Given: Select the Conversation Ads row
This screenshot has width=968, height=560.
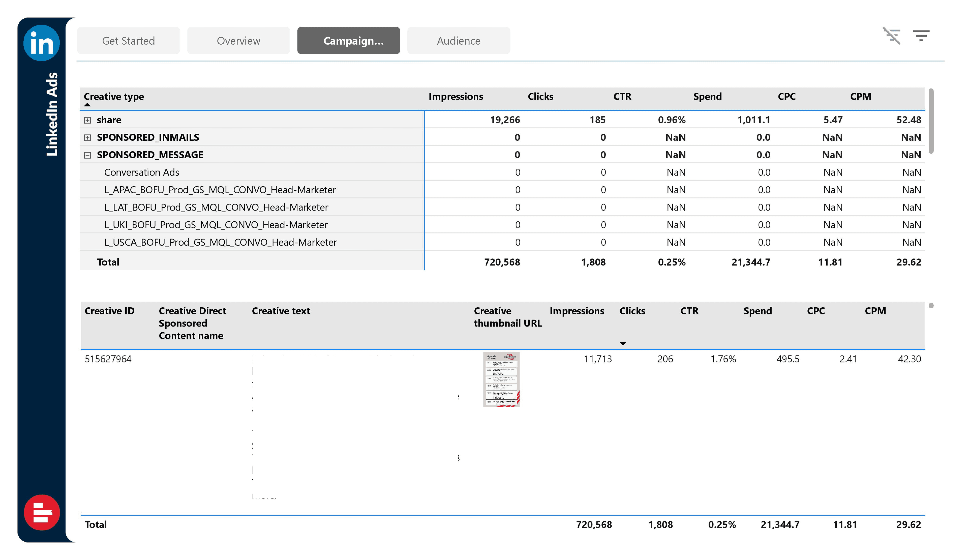Looking at the screenshot, I should click(141, 172).
